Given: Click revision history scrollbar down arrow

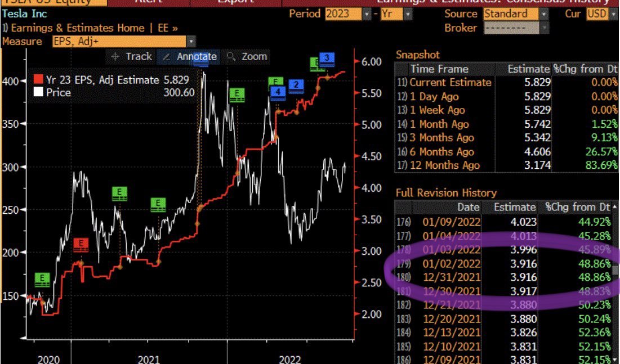Looking at the screenshot, I should 614,359.
